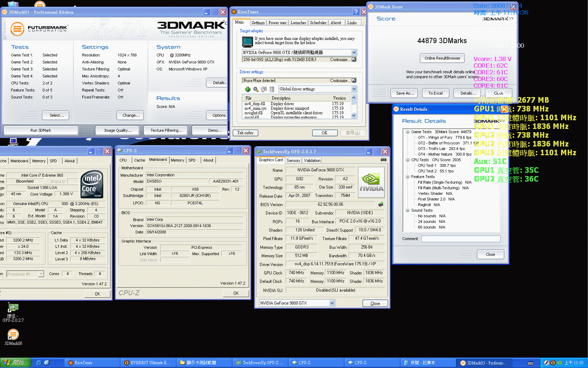Open the Cache tab in CPU-Z Mainboard window
This screenshot has width=588, height=368.
[x=139, y=160]
